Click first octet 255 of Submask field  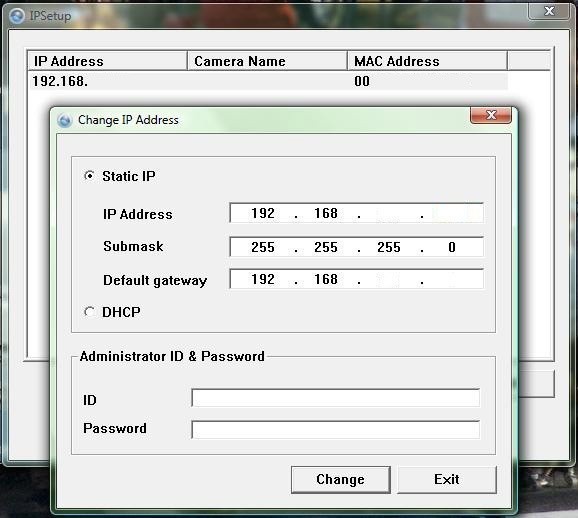coord(263,247)
